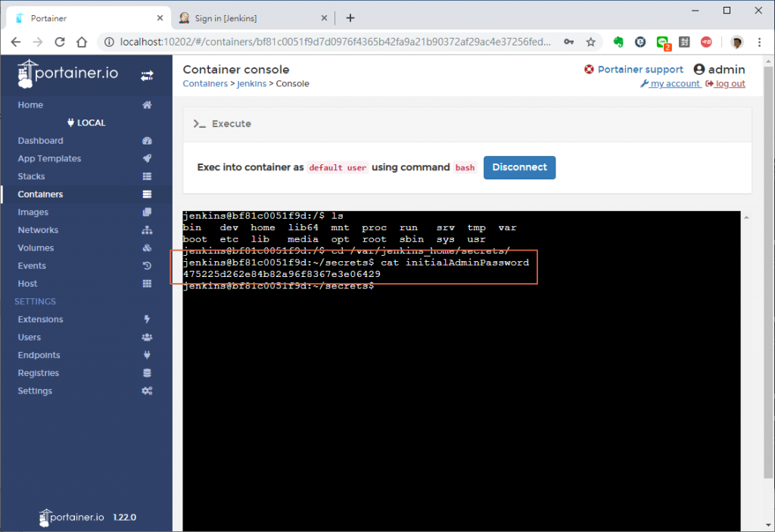Open the Chrome three-dot menu
Screen dimensions: 775x532
point(760,42)
